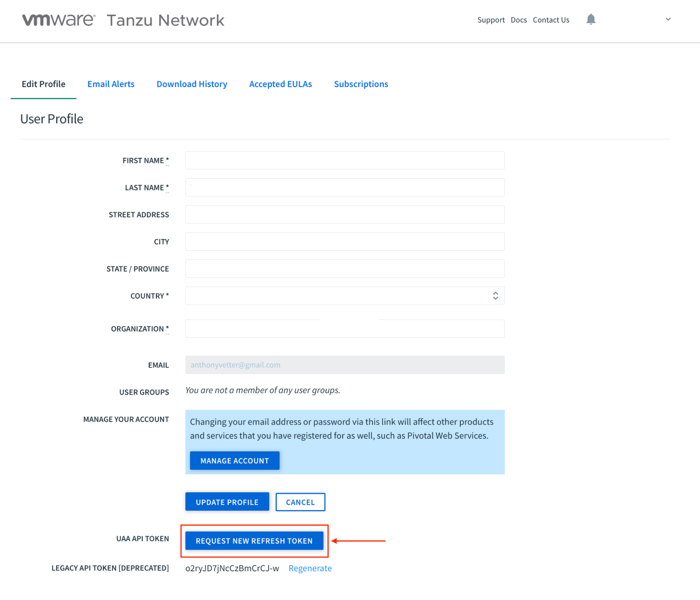Image resolution: width=700 pixels, height=600 pixels.
Task: Open the notification bell icon
Action: 591,19
